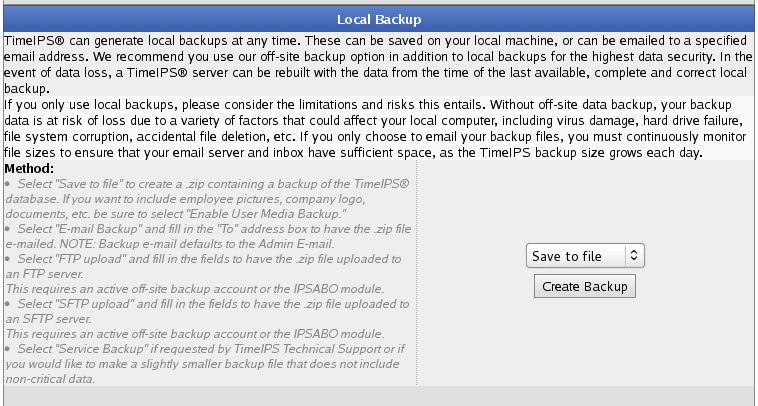
Task: Click the "defaults to the Admin E-mail" note line
Action: (170, 244)
